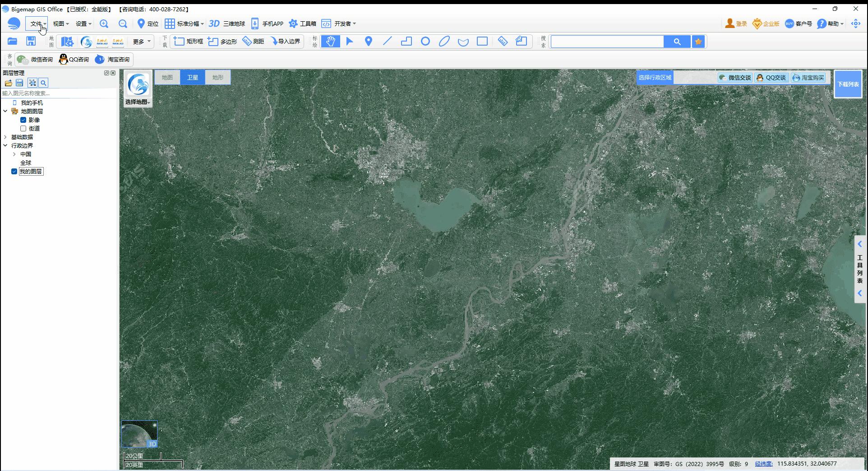Click the toolbar search input field
The image size is (868, 471).
607,42
